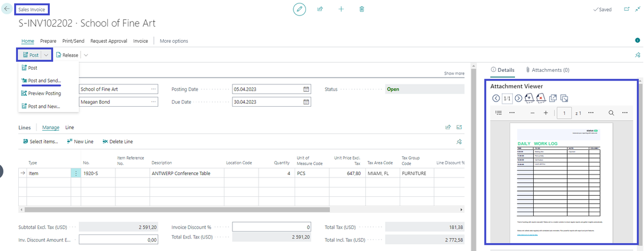
Task: Click the trash delete icon in header
Action: tap(362, 9)
